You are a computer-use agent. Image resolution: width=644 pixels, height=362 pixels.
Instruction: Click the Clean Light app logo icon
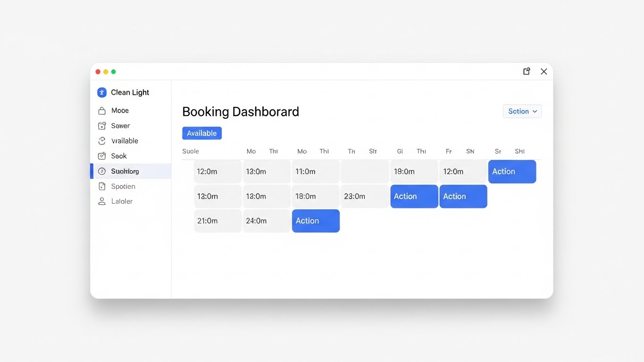[x=101, y=92]
